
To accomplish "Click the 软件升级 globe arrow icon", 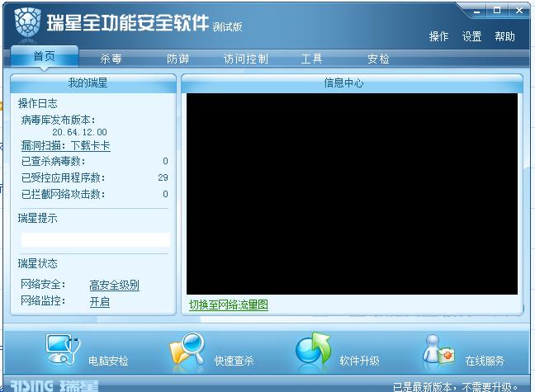I will 313,349.
